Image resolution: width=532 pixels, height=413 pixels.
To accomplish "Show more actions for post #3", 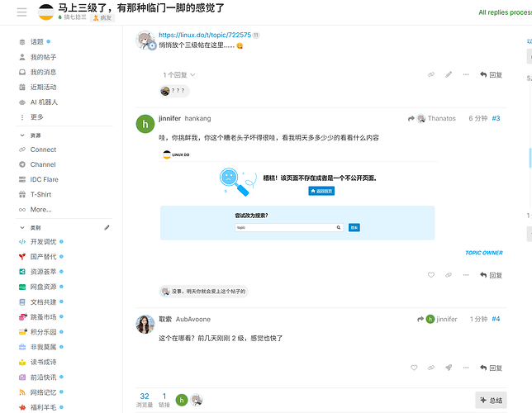I will (466, 275).
